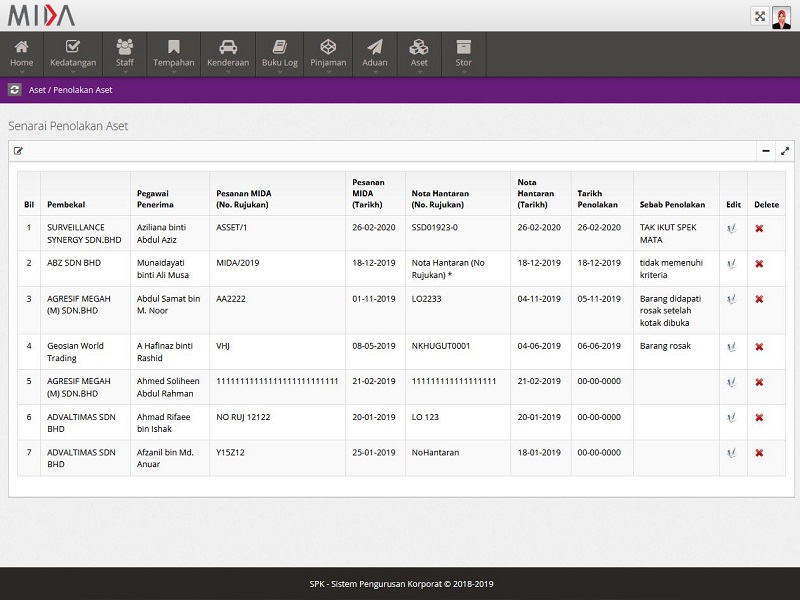This screenshot has width=800, height=600.
Task: Open the Buku Log menu
Action: (x=280, y=54)
